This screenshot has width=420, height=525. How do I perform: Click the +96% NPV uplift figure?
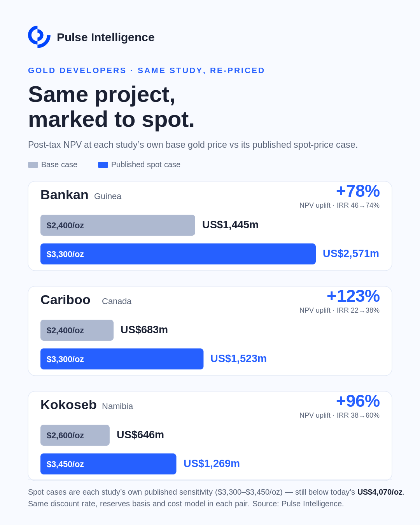tap(358, 401)
